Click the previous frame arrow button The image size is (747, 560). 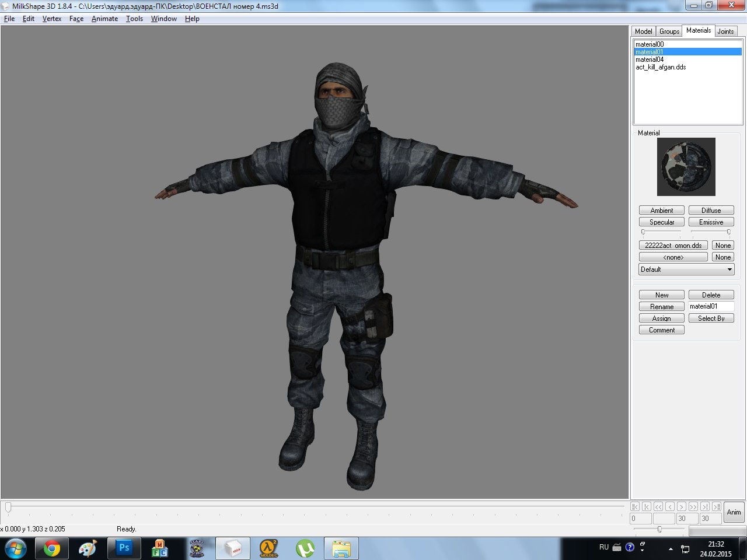tap(670, 506)
